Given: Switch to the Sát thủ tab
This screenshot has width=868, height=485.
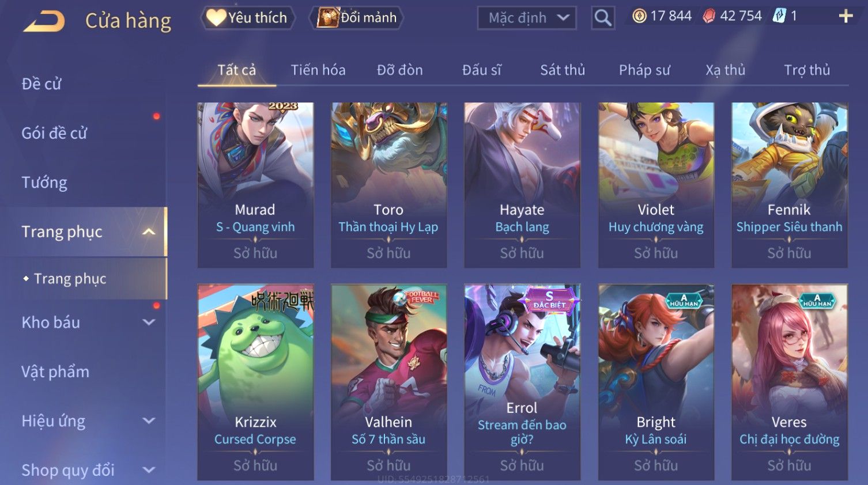Looking at the screenshot, I should 563,70.
